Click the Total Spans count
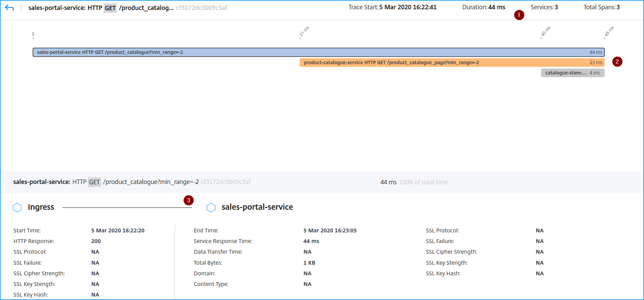This screenshot has height=300, width=644. pos(618,7)
